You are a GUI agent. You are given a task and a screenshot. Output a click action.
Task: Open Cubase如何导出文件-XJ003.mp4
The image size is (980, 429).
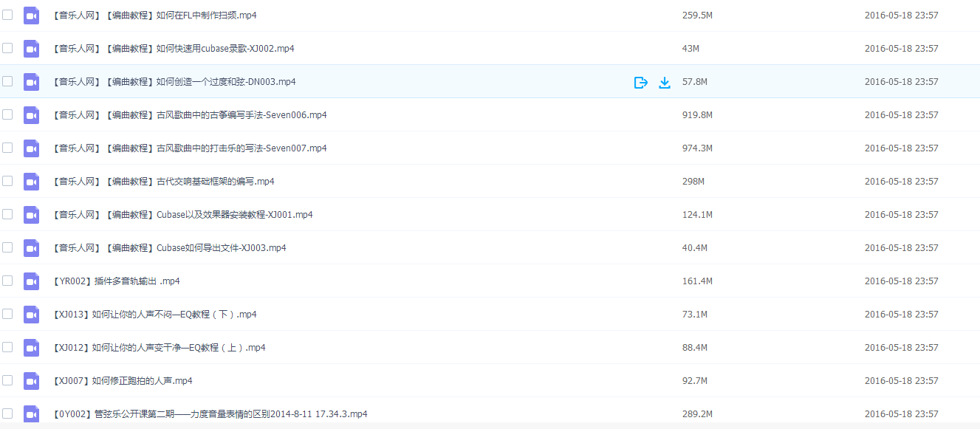click(x=169, y=248)
